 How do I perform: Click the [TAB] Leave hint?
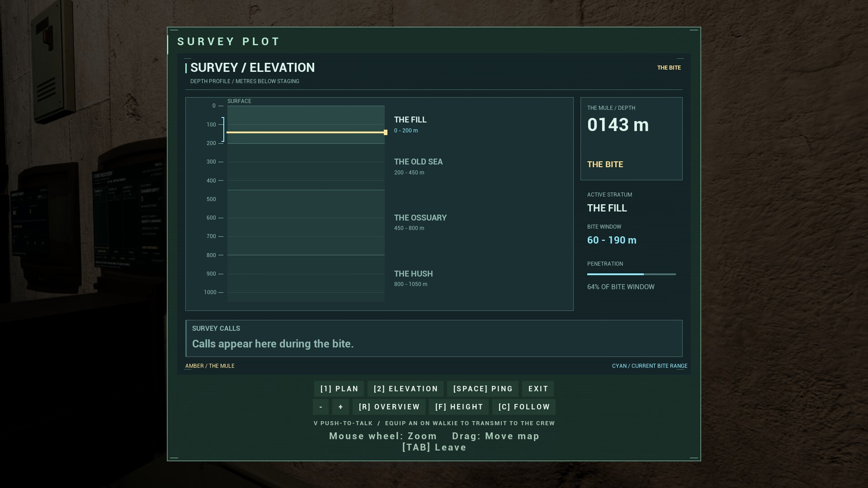pyautogui.click(x=434, y=447)
